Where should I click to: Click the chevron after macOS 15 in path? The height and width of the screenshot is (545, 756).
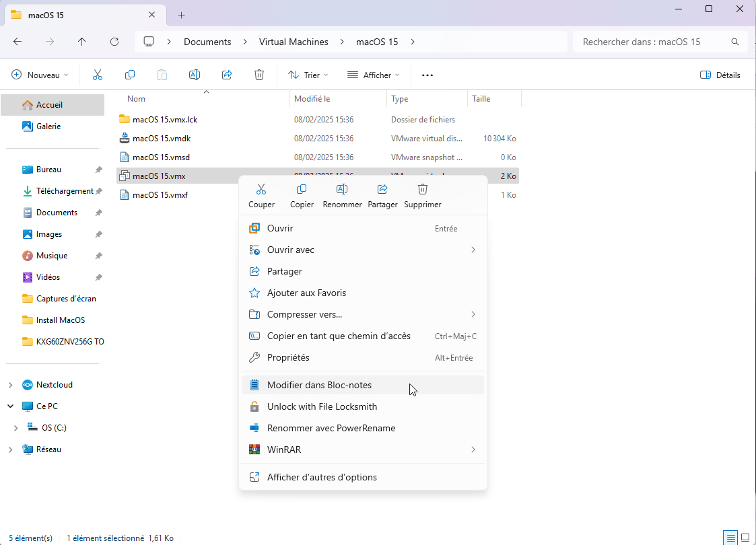point(413,42)
